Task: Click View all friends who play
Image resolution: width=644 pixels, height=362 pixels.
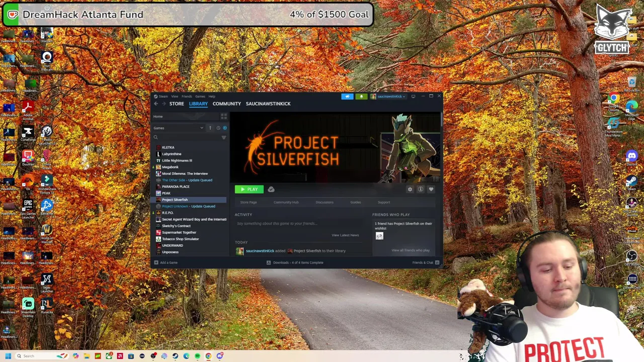Action: pyautogui.click(x=411, y=250)
